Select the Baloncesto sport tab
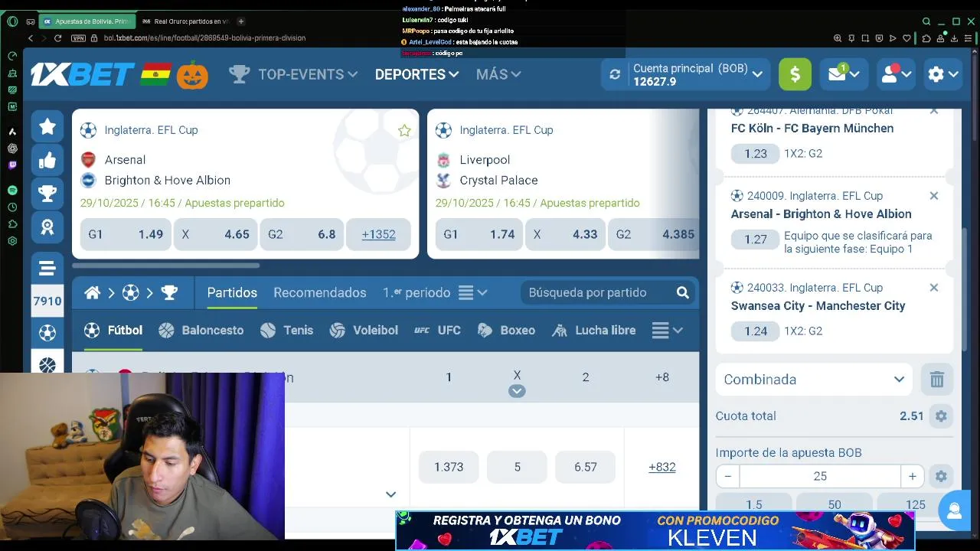The height and width of the screenshot is (551, 980). click(x=201, y=331)
